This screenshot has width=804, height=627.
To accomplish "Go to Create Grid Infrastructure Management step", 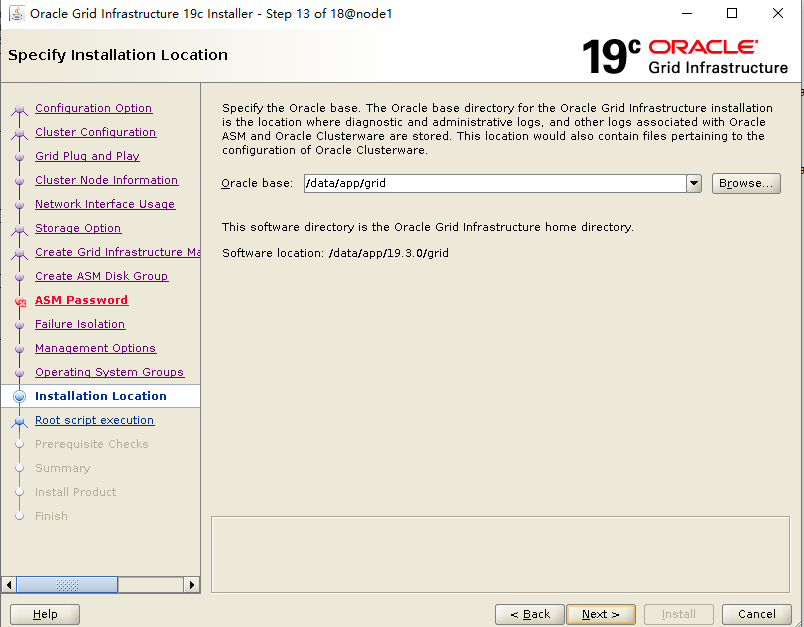I will point(117,252).
